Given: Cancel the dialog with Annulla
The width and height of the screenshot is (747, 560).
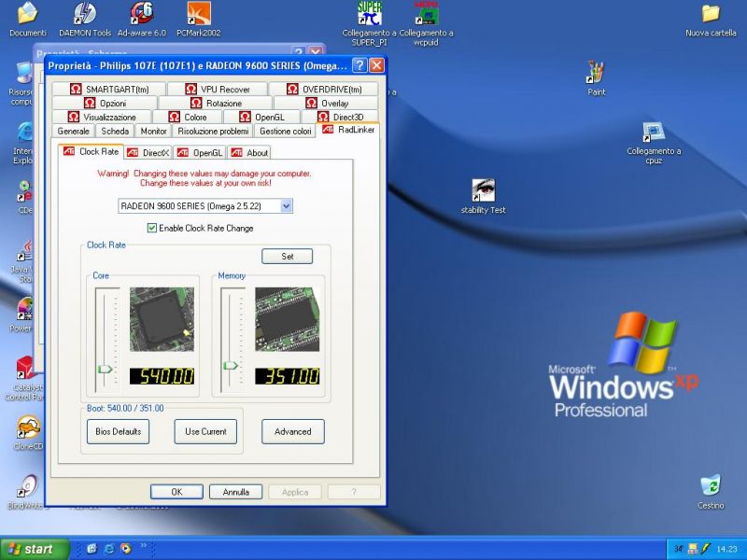Looking at the screenshot, I should 236,492.
